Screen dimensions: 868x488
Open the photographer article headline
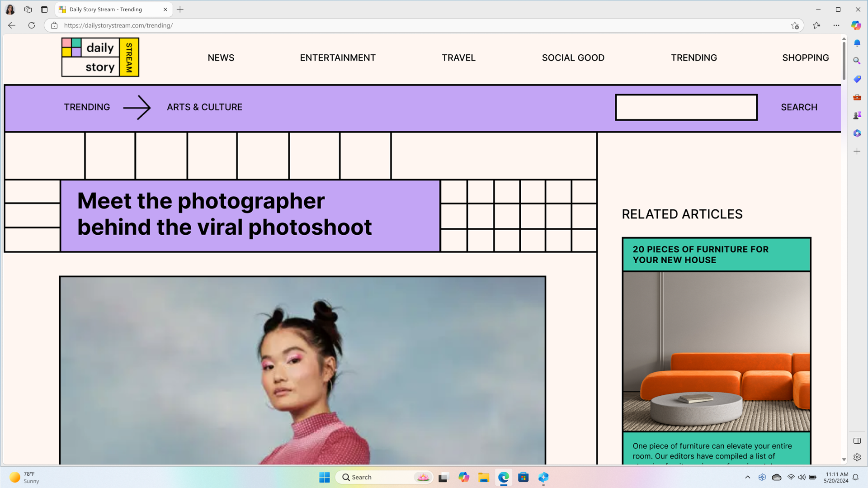224,214
